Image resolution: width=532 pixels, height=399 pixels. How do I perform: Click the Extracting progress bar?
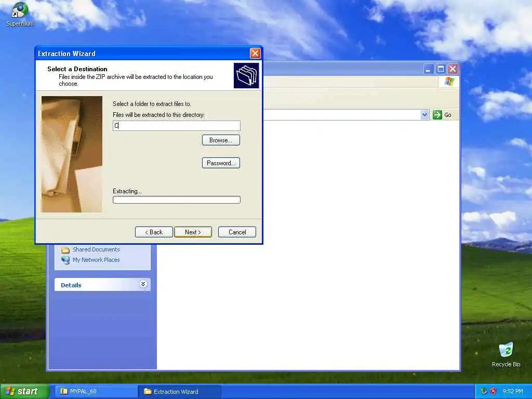177,200
